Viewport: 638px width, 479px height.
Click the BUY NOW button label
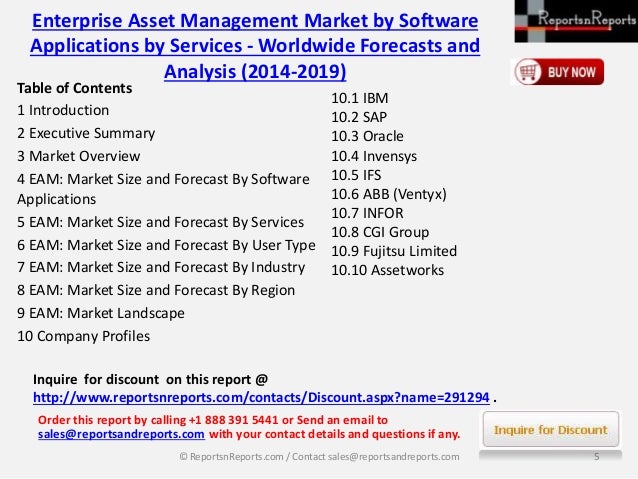click(x=571, y=72)
